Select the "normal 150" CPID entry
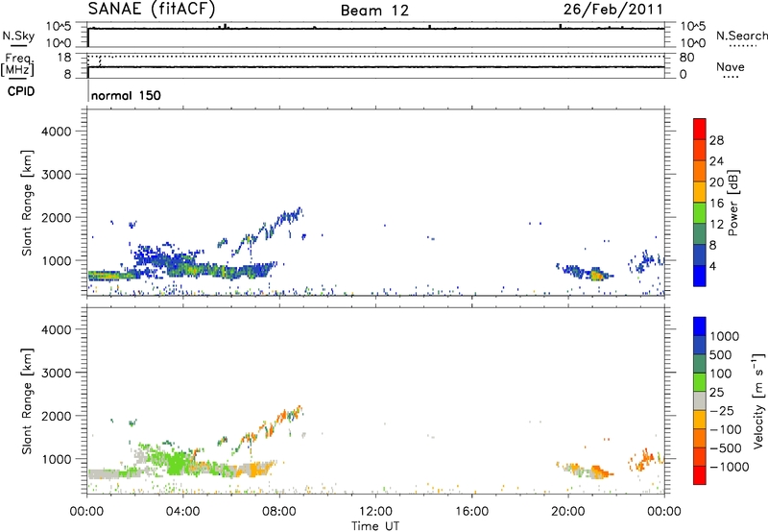Image resolution: width=768 pixels, height=532 pixels. (126, 95)
